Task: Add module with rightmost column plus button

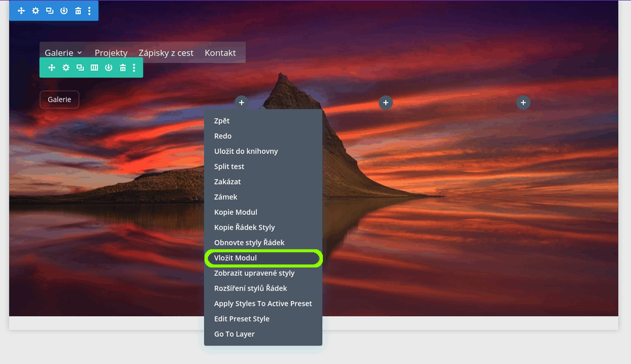Action: coord(523,103)
